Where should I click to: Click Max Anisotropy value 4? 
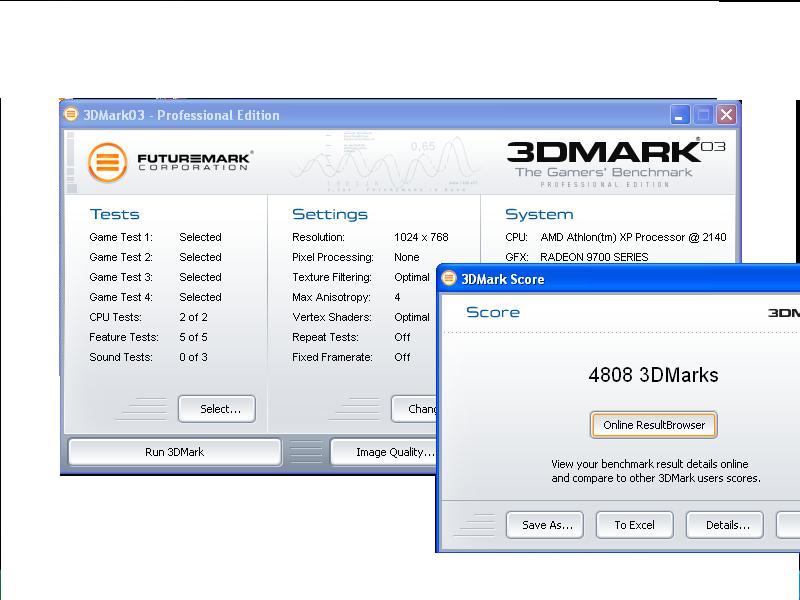[397, 297]
